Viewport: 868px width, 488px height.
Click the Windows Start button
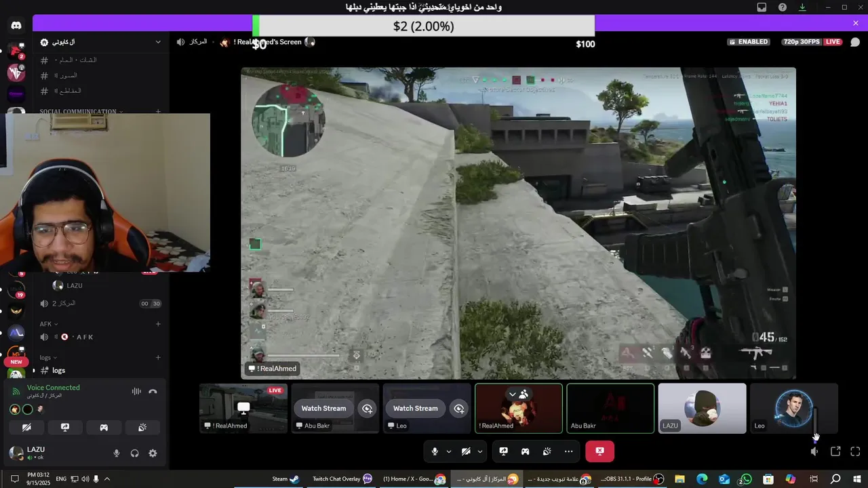(857, 479)
